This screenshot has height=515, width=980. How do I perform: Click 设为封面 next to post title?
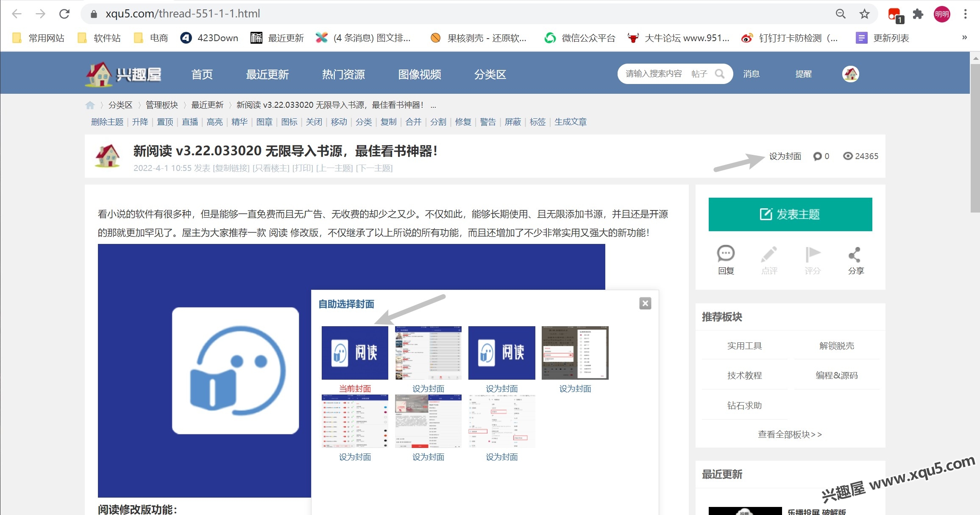coord(785,157)
